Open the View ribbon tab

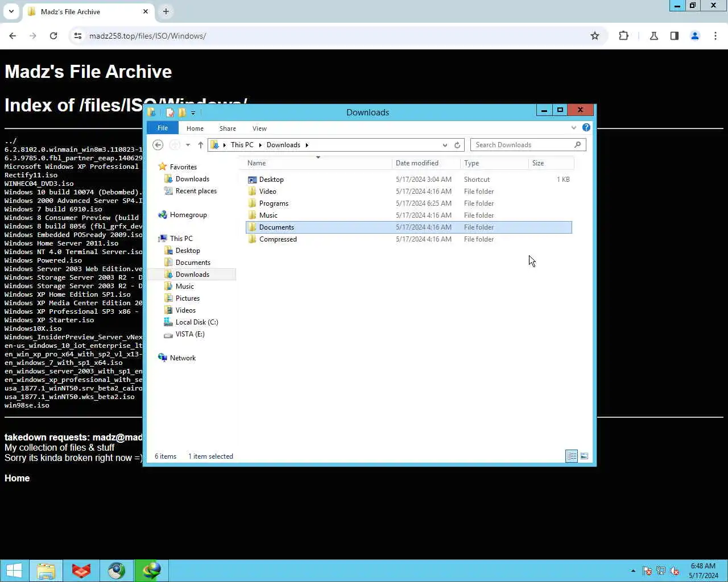pos(259,128)
